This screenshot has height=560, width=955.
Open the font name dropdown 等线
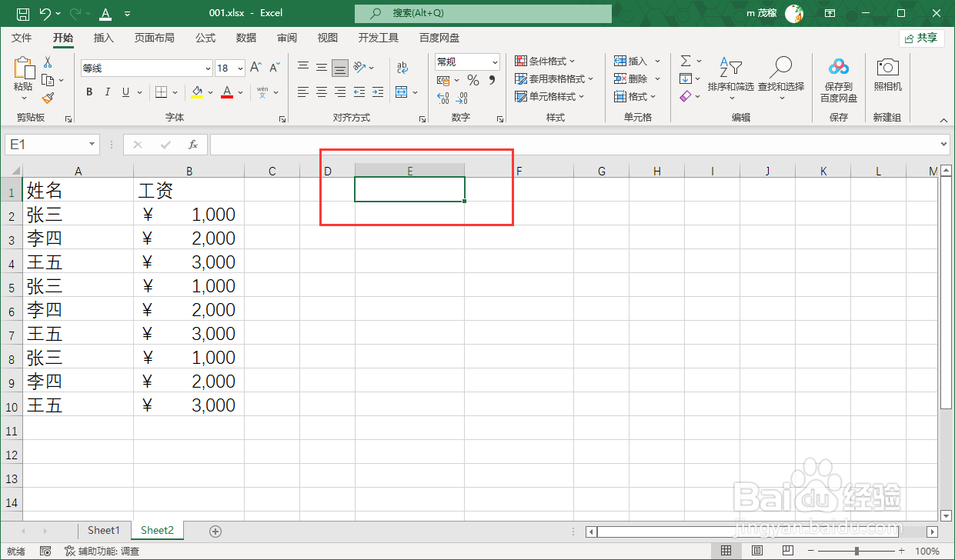pos(206,68)
